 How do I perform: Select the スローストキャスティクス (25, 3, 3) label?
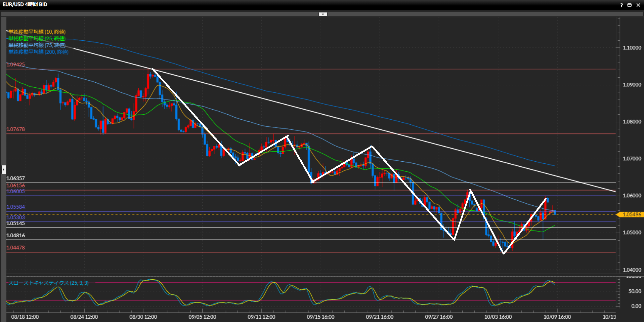[x=48, y=283]
